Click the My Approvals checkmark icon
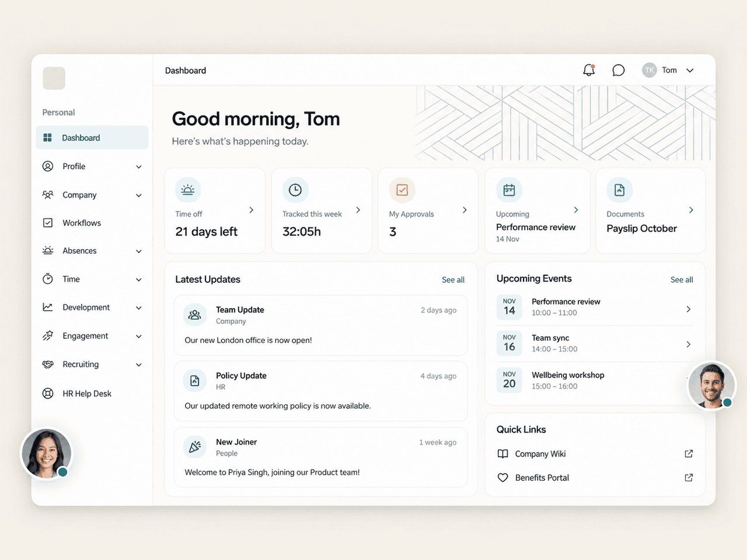Image resolution: width=747 pixels, height=560 pixels. (x=402, y=190)
